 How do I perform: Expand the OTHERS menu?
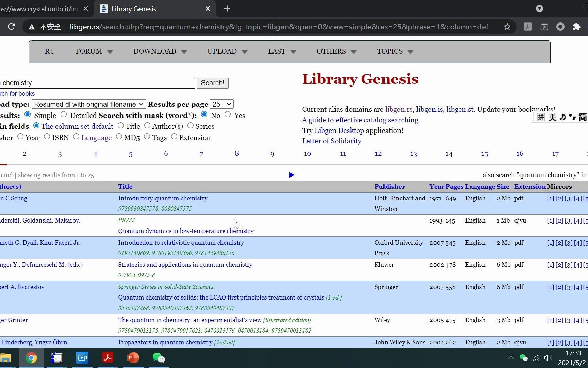pos(337,51)
